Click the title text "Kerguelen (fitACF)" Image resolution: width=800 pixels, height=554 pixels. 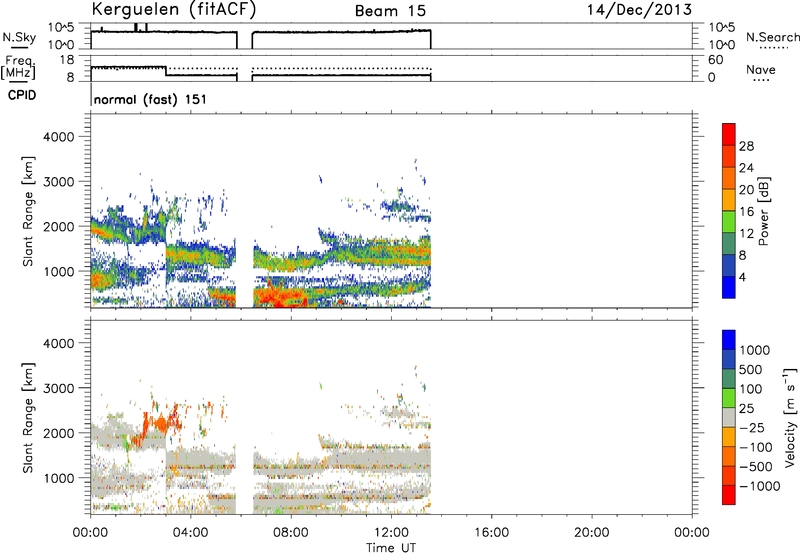coord(173,10)
